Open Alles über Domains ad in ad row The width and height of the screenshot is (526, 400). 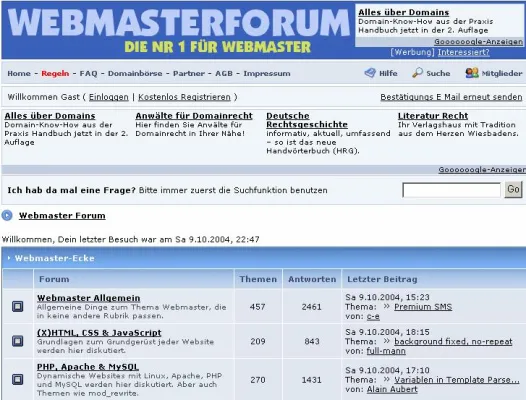click(x=50, y=116)
